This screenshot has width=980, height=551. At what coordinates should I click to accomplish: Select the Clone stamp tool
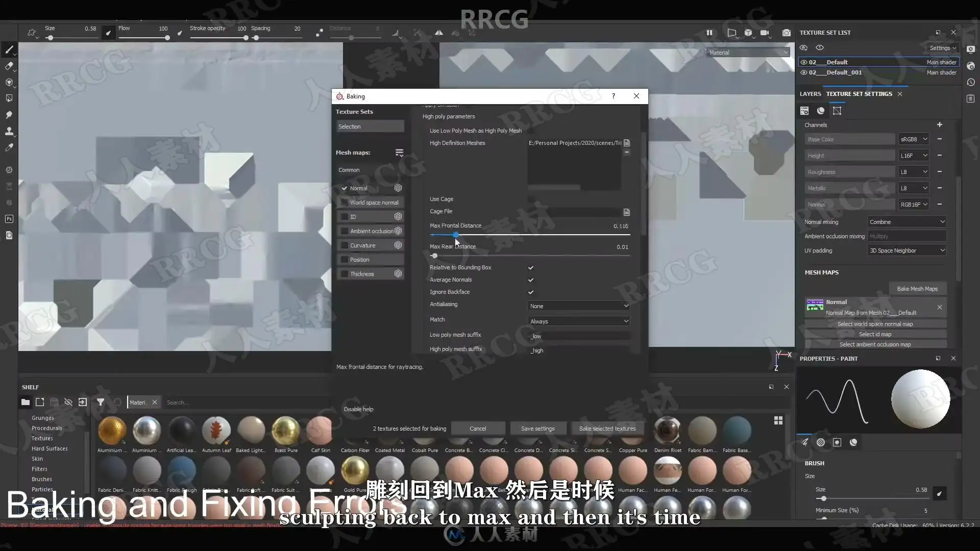[9, 131]
